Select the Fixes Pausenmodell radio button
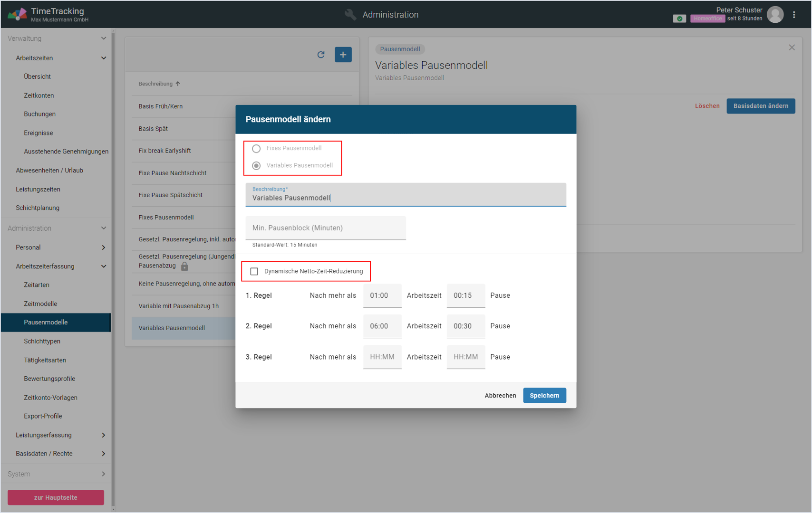 pos(256,149)
